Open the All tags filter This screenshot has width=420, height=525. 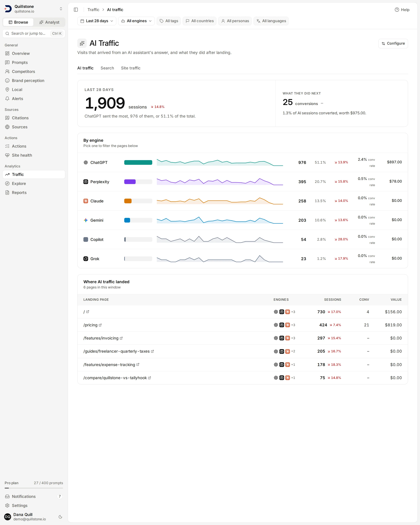(x=169, y=21)
